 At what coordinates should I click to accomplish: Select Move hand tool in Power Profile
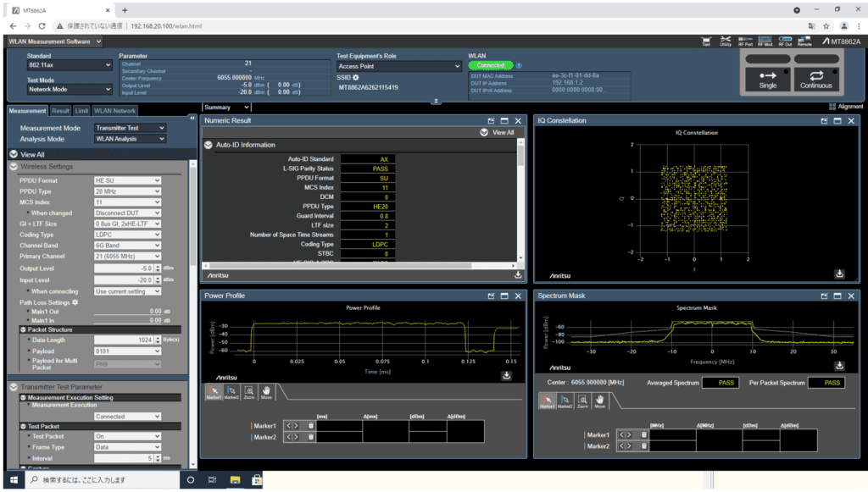coord(265,391)
